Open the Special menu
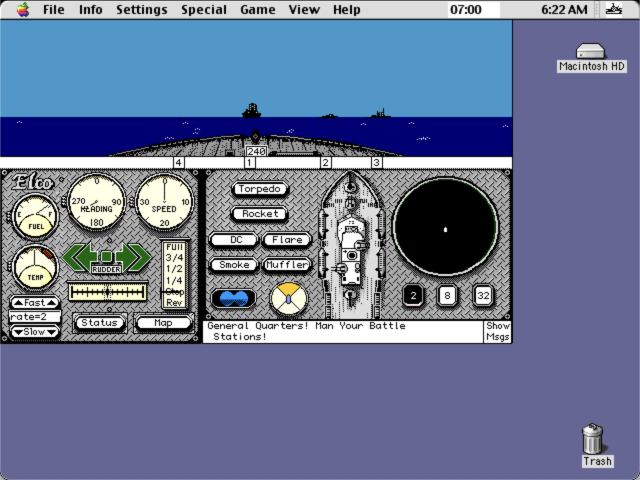 coord(204,9)
